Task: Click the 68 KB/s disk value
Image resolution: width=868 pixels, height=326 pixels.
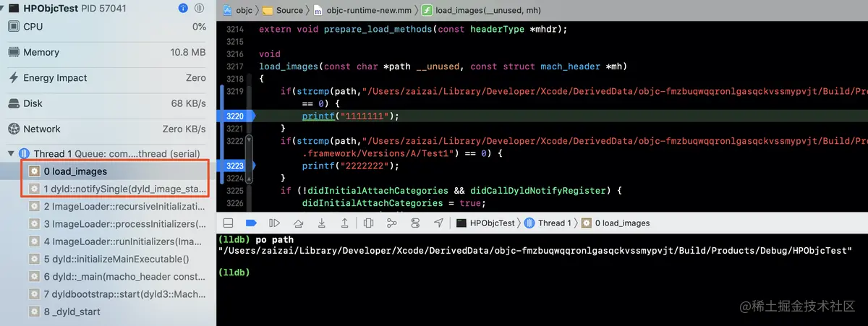Action: click(x=189, y=103)
